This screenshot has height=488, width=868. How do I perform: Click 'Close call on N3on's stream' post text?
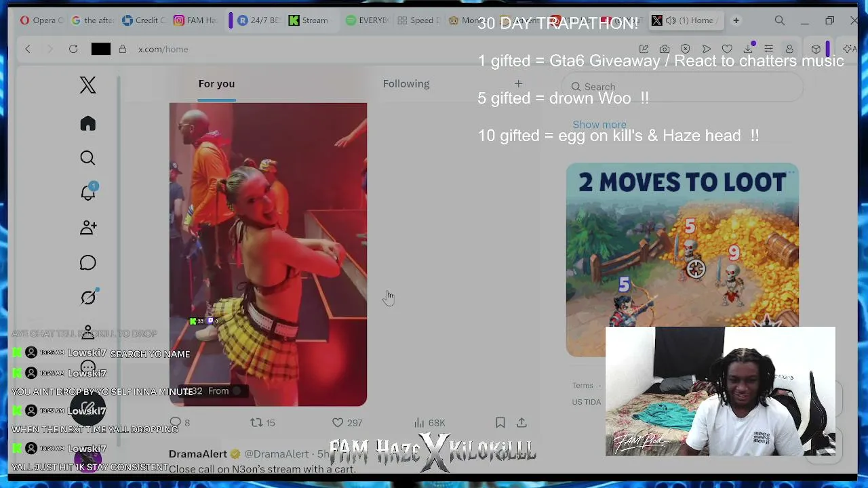coord(262,469)
